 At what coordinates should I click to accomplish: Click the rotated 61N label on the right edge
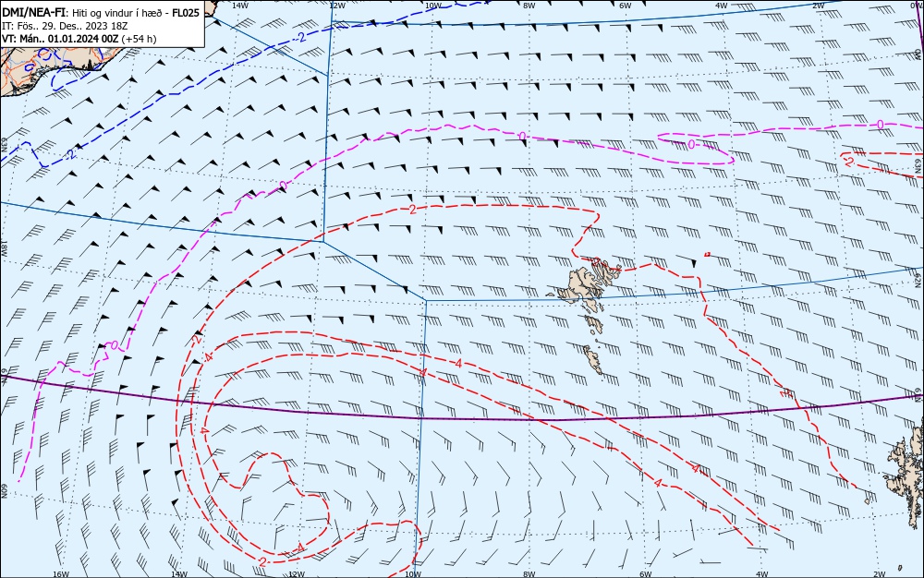[x=918, y=395]
